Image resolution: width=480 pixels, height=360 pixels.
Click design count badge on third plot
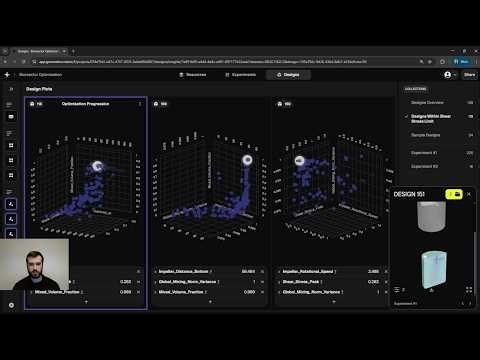click(x=284, y=104)
